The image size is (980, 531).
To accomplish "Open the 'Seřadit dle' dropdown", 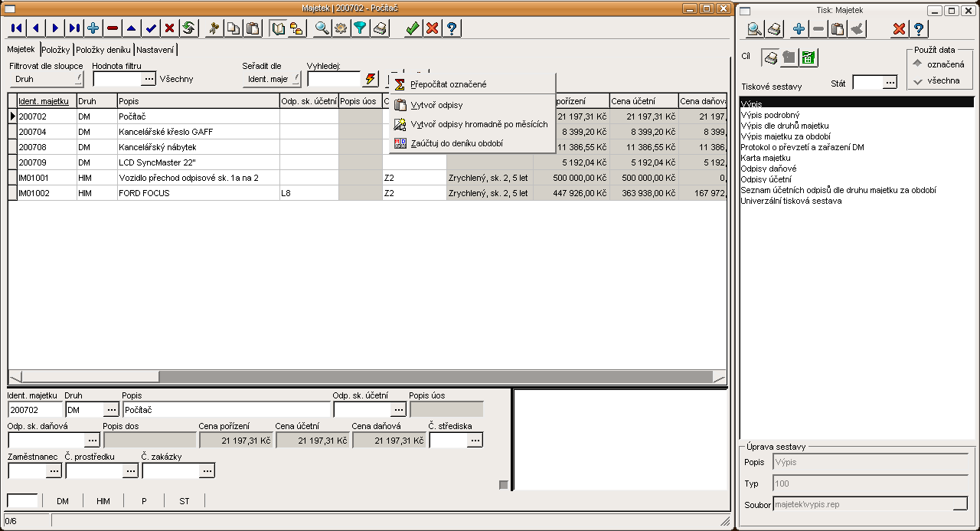I will point(272,79).
